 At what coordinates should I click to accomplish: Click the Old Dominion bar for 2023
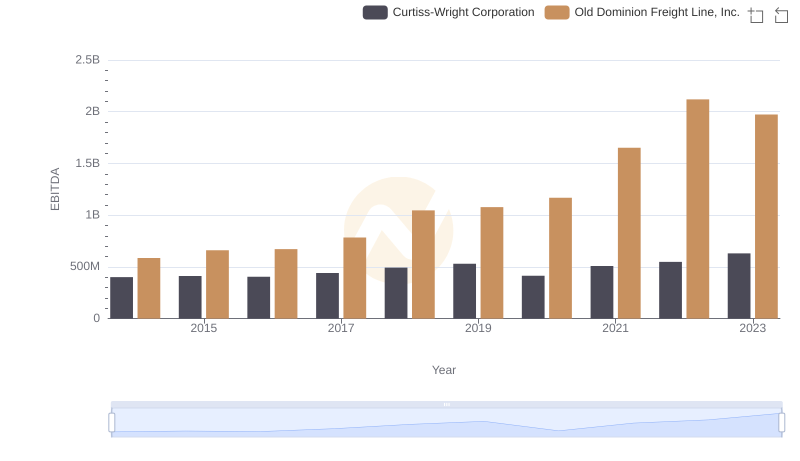766,217
